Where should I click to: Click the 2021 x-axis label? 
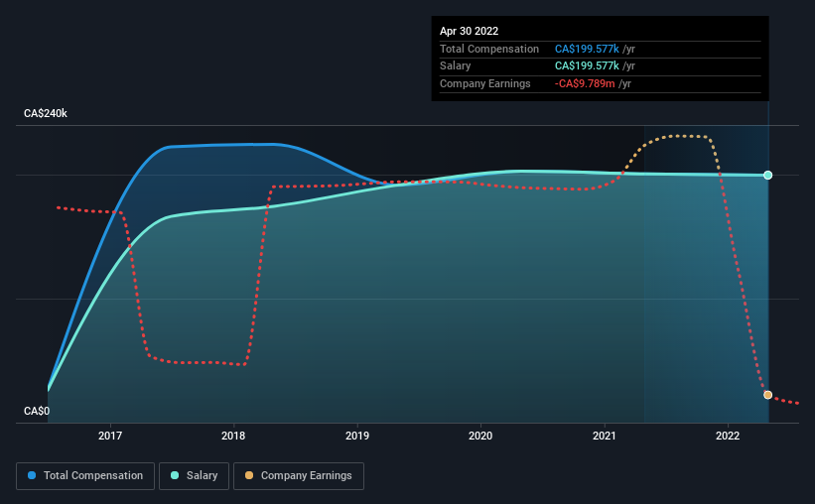tap(604, 436)
